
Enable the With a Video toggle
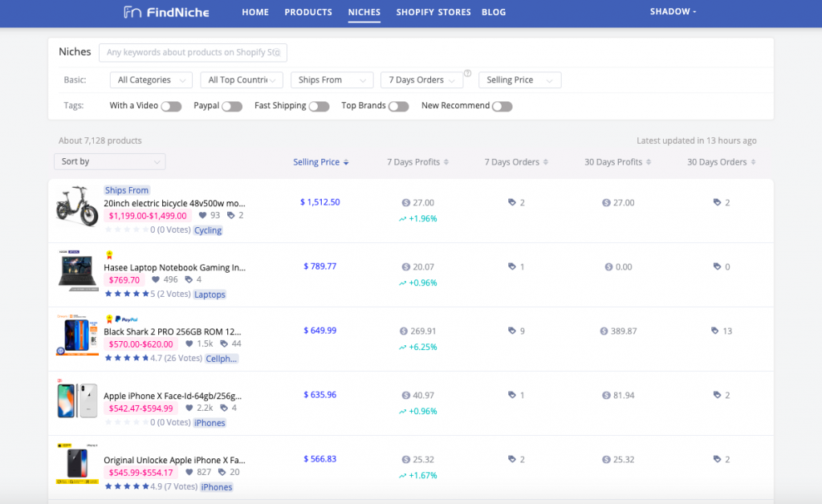pyautogui.click(x=172, y=107)
